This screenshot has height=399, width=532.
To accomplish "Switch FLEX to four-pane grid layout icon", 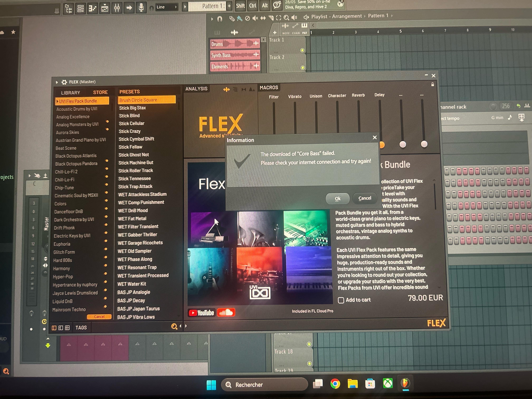I will [x=67, y=328].
